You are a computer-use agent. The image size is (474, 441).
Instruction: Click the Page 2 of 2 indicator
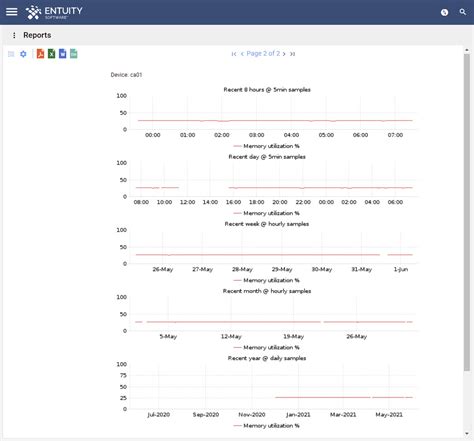tap(263, 53)
